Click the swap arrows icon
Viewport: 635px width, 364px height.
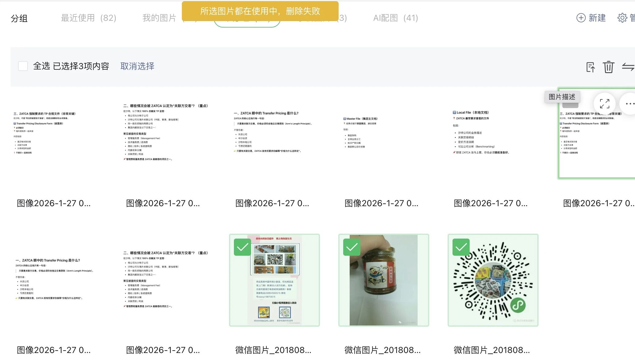coord(628,67)
